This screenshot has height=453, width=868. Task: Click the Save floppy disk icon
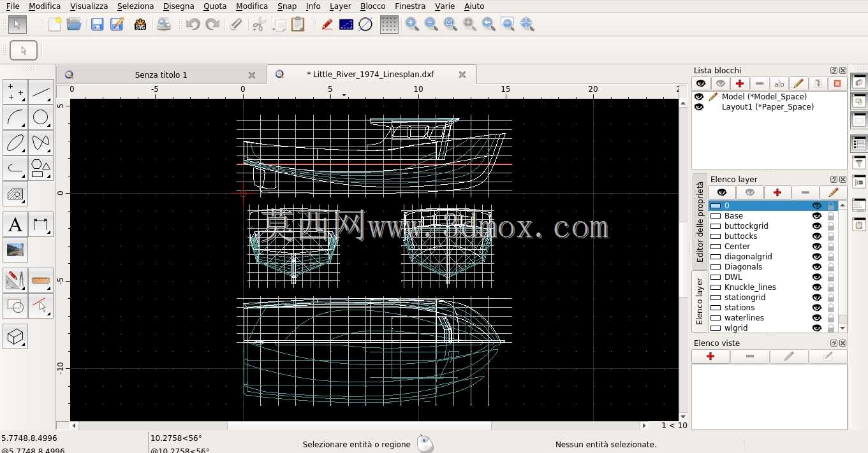tap(97, 24)
